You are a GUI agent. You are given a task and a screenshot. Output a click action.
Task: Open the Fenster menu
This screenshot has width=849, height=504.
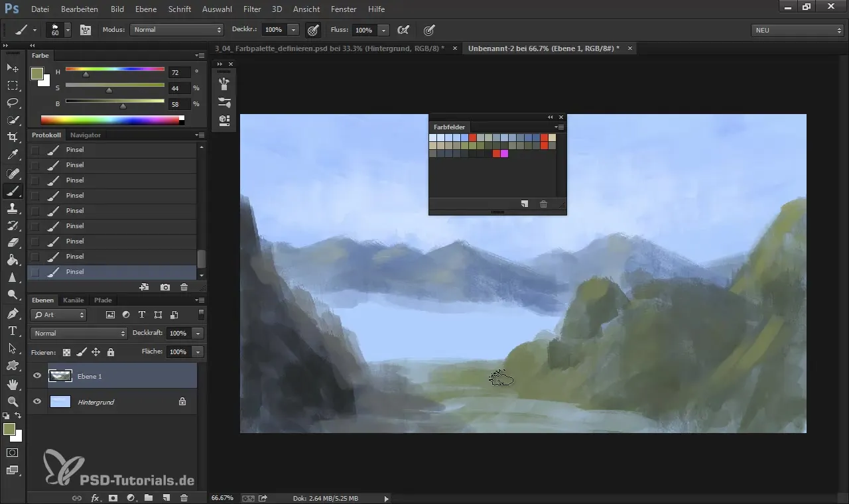coord(344,9)
